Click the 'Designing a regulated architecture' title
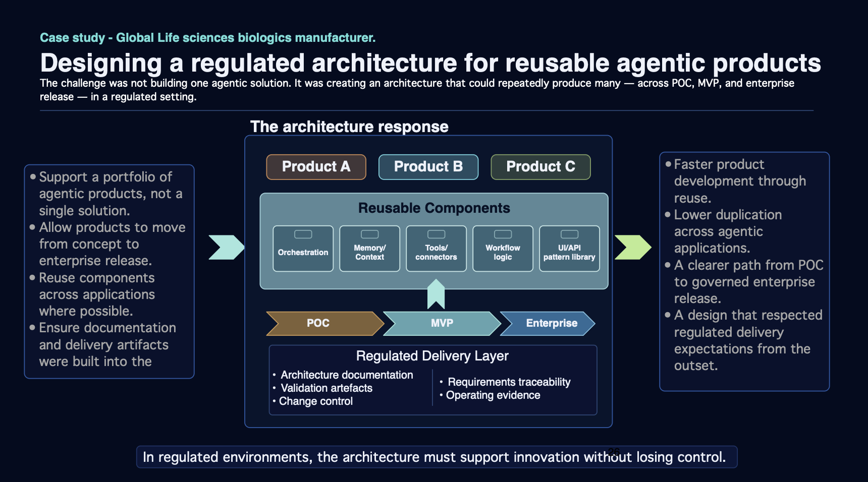Image resolution: width=868 pixels, height=482 pixels. (430, 63)
